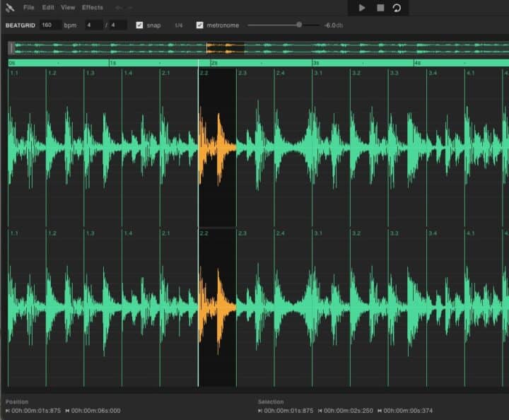The width and height of the screenshot is (509, 420).
Task: Open the 1/4 snap division dropdown
Action: coord(179,25)
